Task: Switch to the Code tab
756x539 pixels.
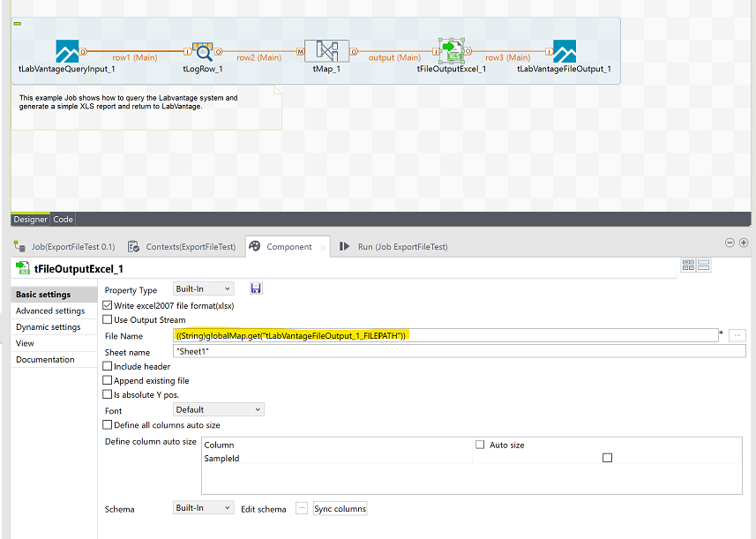Action: click(x=63, y=220)
